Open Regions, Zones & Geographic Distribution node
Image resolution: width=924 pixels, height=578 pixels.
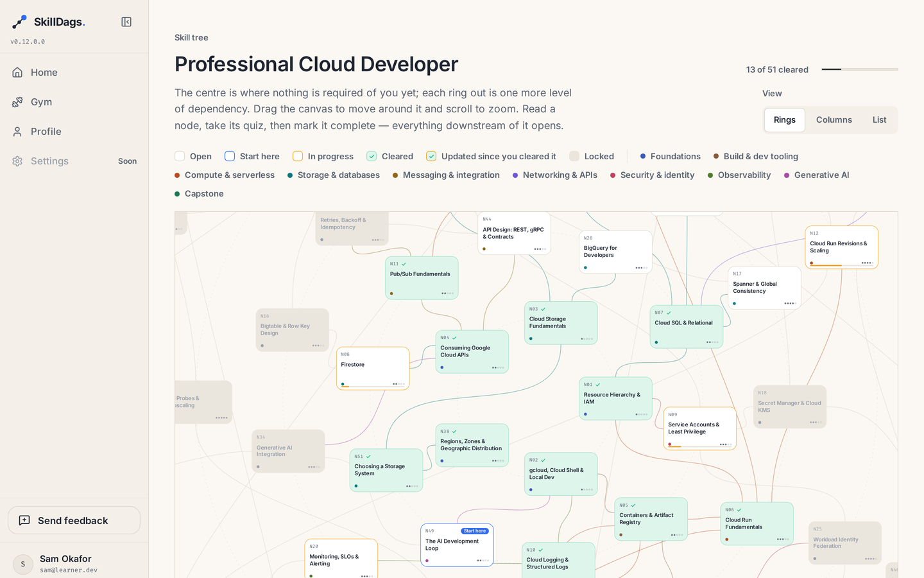click(472, 445)
